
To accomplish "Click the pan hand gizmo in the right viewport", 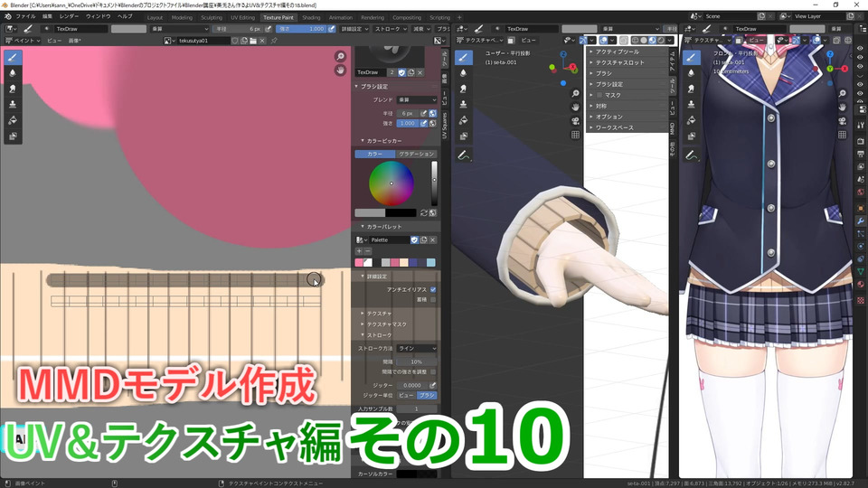I will click(x=842, y=107).
